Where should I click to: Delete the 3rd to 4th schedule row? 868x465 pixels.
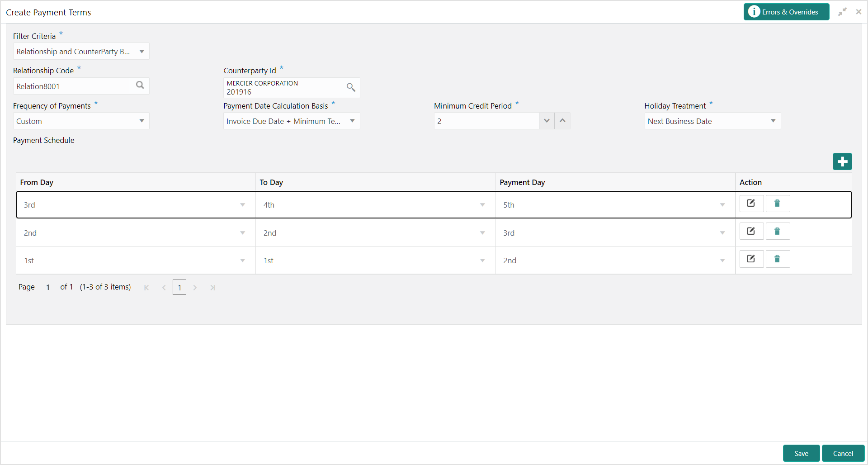click(x=778, y=204)
